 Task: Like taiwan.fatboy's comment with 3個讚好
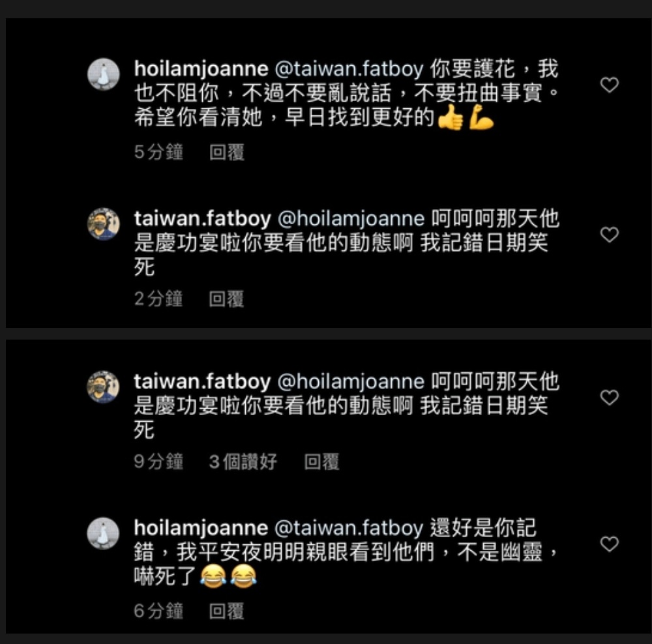[x=609, y=398]
